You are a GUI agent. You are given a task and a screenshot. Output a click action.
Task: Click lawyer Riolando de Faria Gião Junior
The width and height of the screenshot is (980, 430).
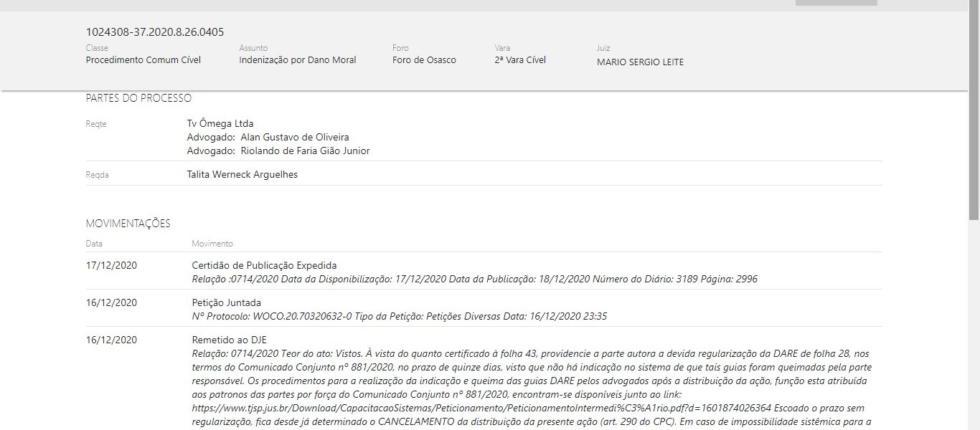(x=305, y=150)
